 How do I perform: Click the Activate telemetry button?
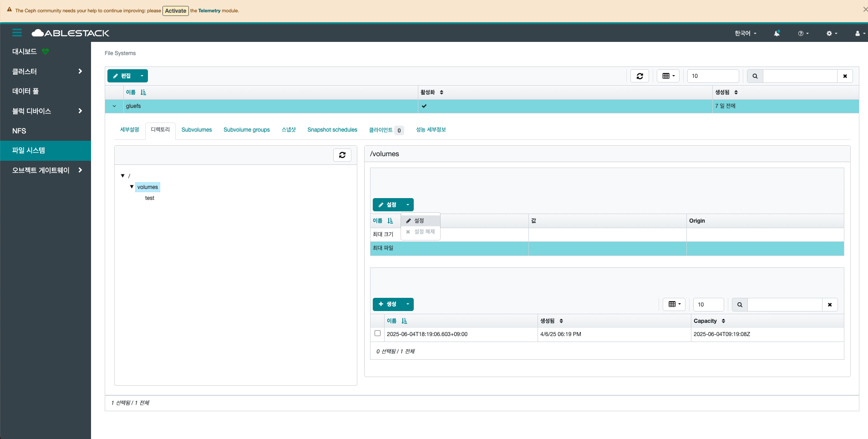176,11
